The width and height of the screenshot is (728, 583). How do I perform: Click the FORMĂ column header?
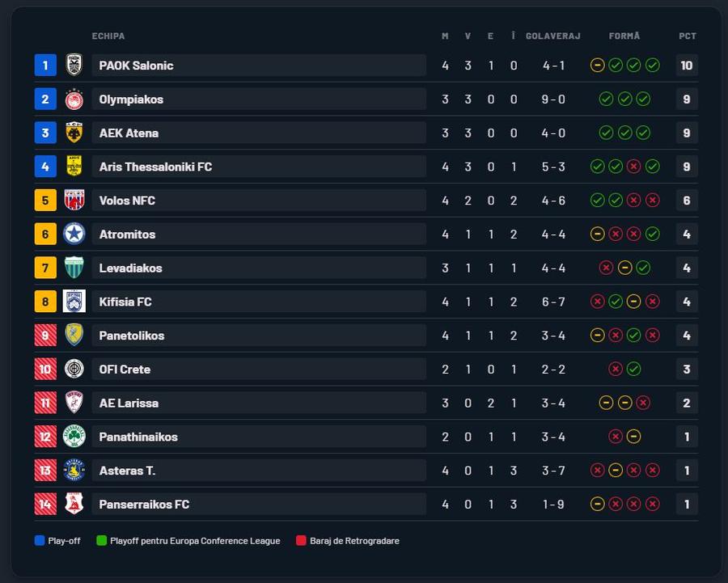624,36
